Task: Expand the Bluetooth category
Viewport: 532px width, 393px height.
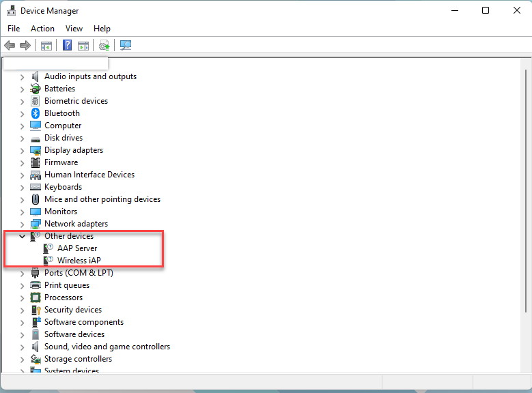Action: click(22, 114)
